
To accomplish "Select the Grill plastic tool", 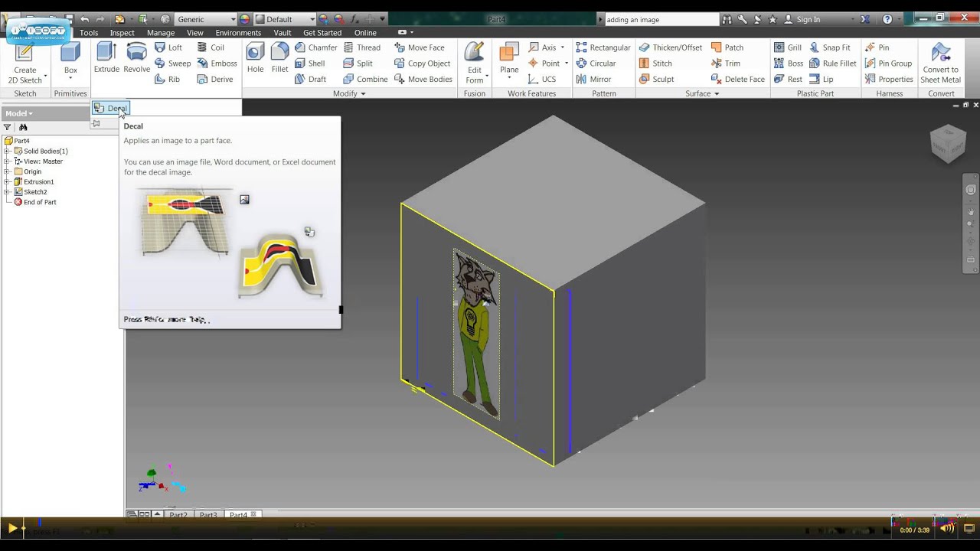I will coord(788,47).
